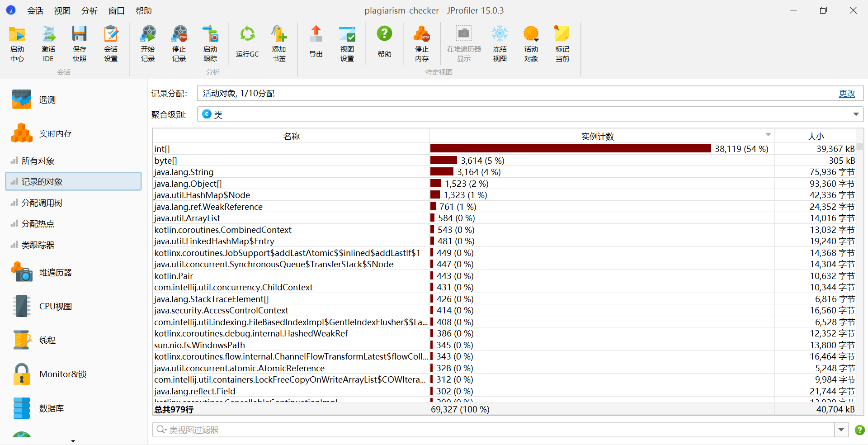Screen dimensions: 868x445
Task: Sort table by 名称 column header
Action: point(291,136)
